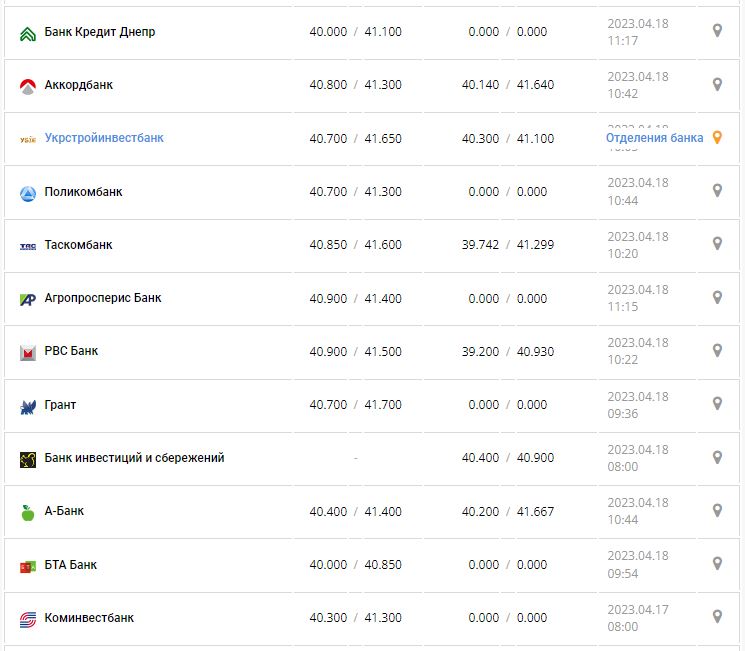Viewport: 745px width, 651px height.
Task: Click the Грант bank logo icon
Action: (x=28, y=406)
